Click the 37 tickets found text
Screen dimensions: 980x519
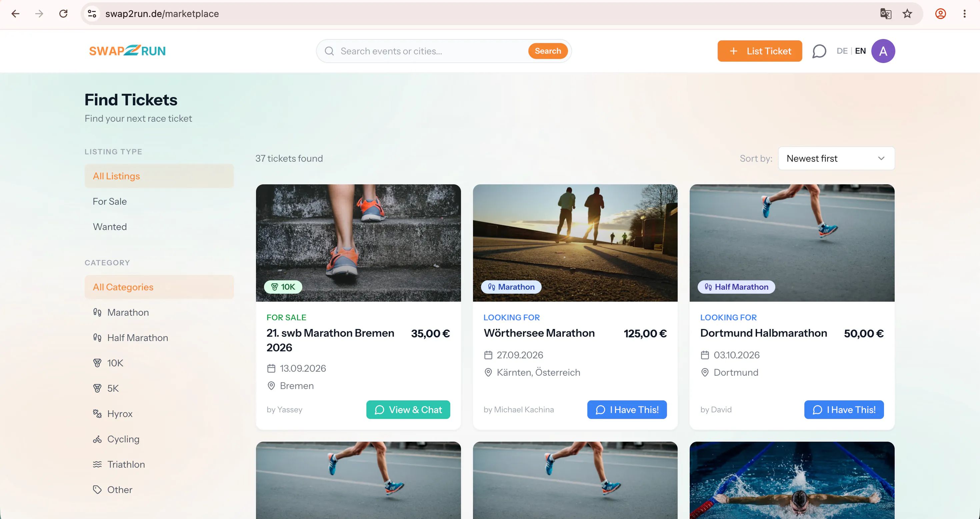click(x=289, y=158)
